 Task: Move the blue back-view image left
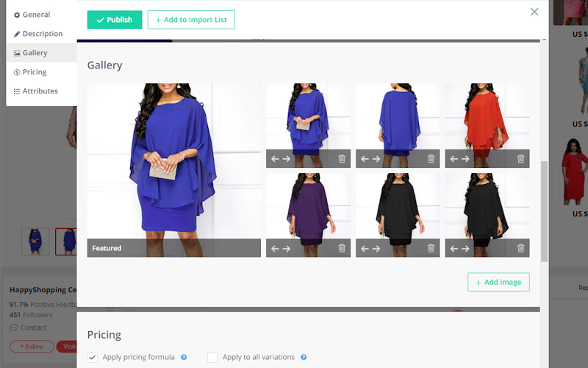(x=365, y=159)
